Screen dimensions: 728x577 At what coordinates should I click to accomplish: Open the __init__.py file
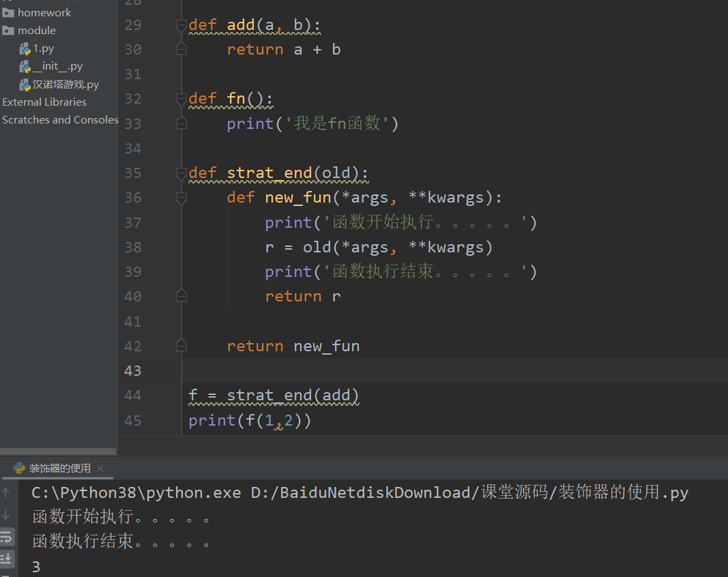click(57, 66)
